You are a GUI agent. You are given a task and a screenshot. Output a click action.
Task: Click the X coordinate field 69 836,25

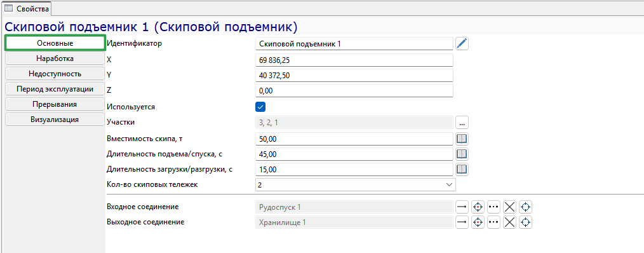[354, 60]
